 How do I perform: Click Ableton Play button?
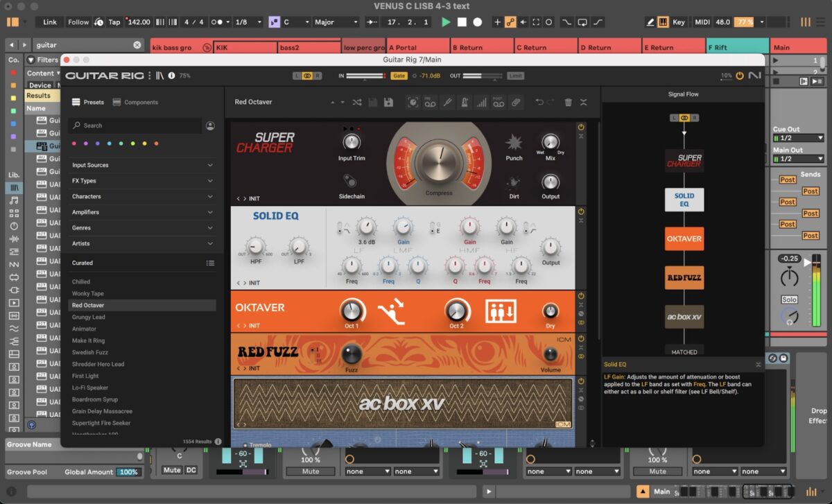[x=446, y=22]
